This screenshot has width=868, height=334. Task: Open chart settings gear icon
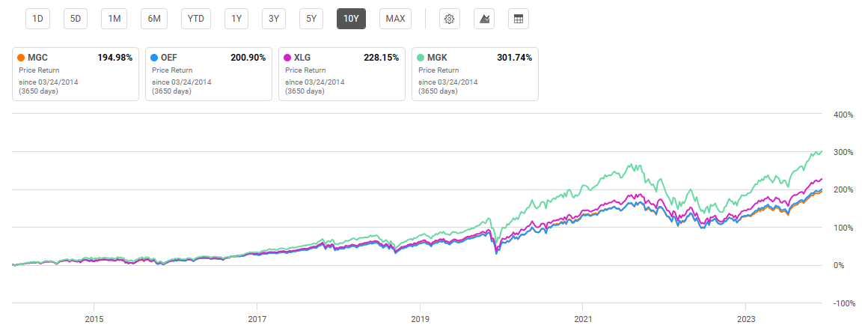click(450, 19)
